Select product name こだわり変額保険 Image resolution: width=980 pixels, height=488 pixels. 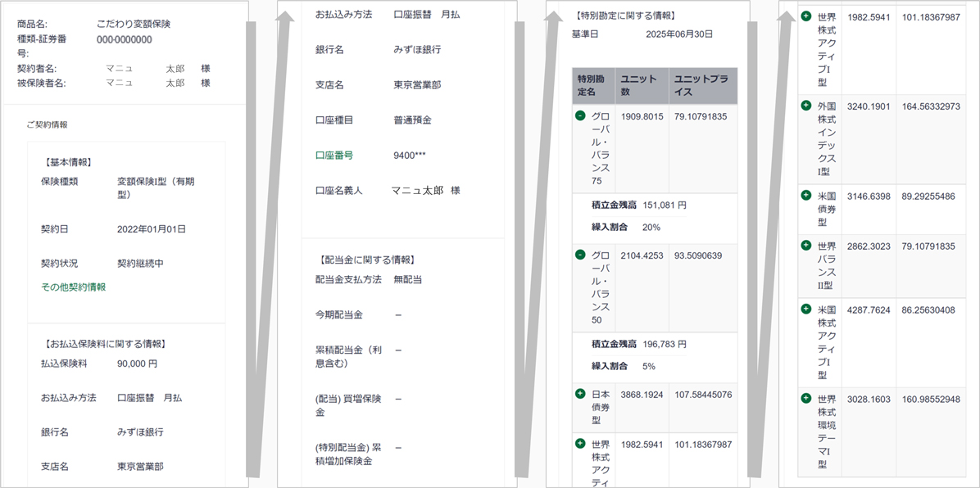click(134, 25)
